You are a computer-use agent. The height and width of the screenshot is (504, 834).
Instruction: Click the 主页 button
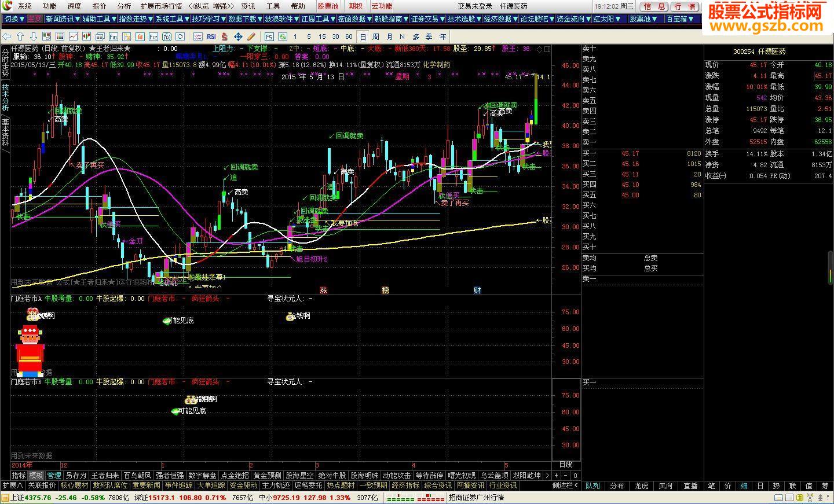[x=35, y=19]
